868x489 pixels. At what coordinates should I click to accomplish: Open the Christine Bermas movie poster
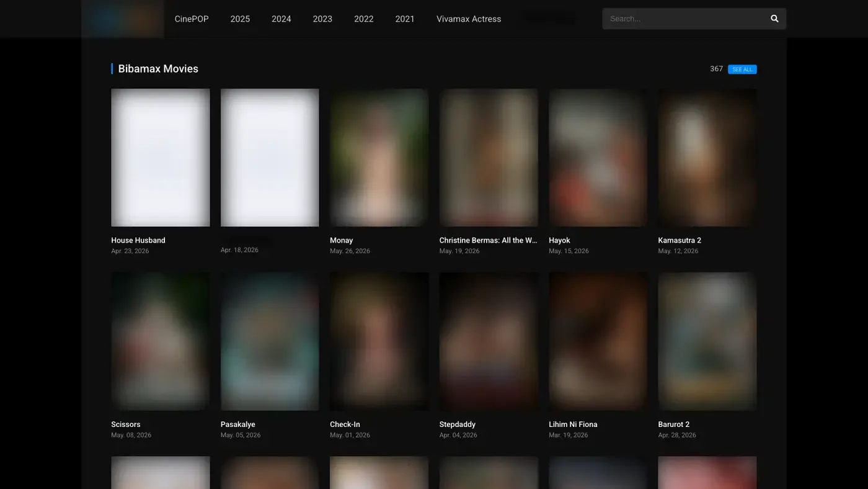point(489,158)
